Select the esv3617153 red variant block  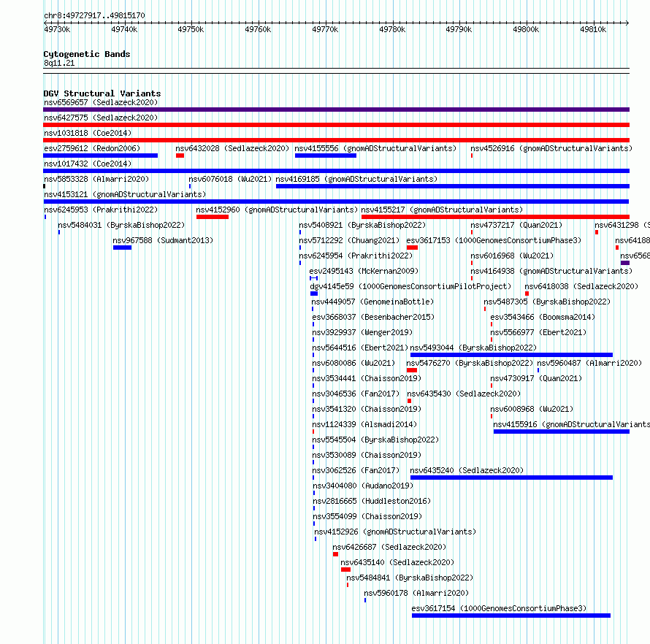[x=412, y=248]
